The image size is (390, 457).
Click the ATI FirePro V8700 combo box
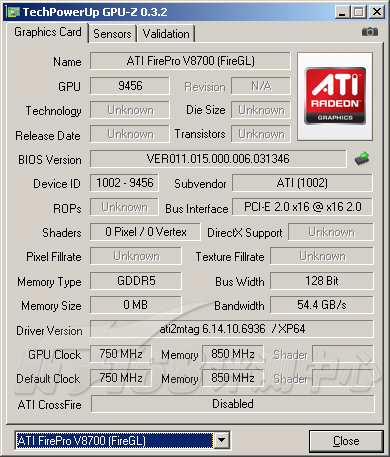[x=122, y=440]
